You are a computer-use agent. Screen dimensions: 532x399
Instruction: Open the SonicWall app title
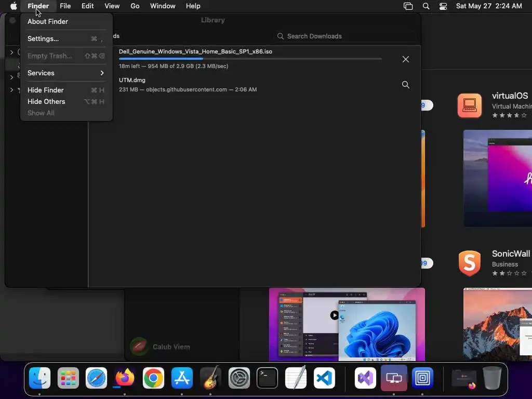512,254
